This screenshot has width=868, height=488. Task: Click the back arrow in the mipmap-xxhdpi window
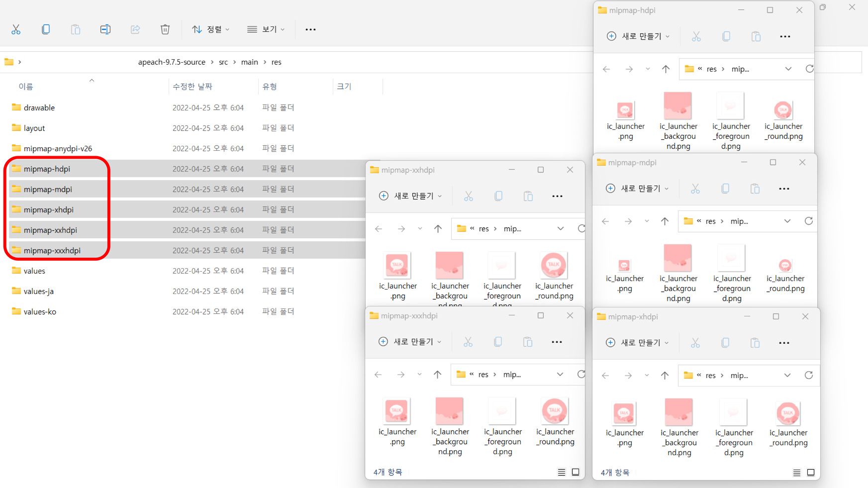coord(379,228)
